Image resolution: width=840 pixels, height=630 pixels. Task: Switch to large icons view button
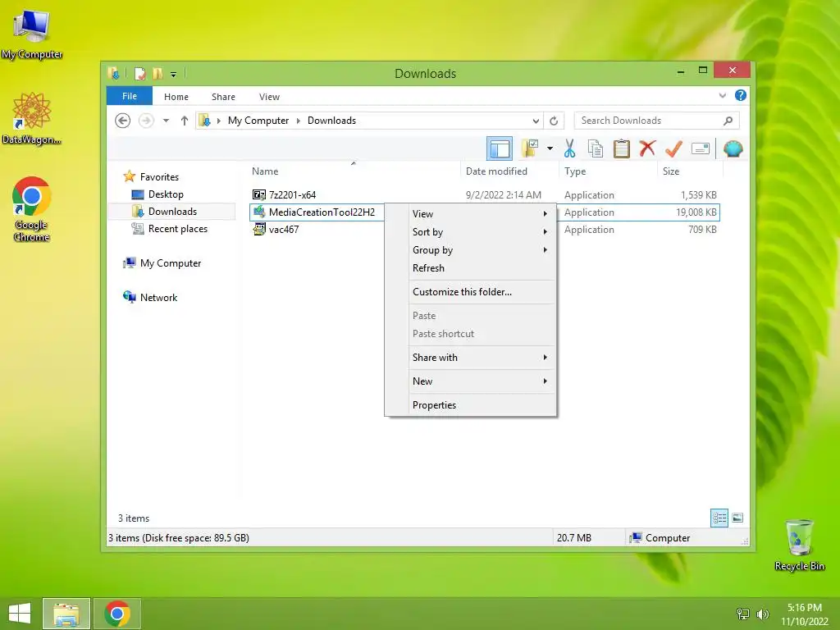(x=737, y=518)
